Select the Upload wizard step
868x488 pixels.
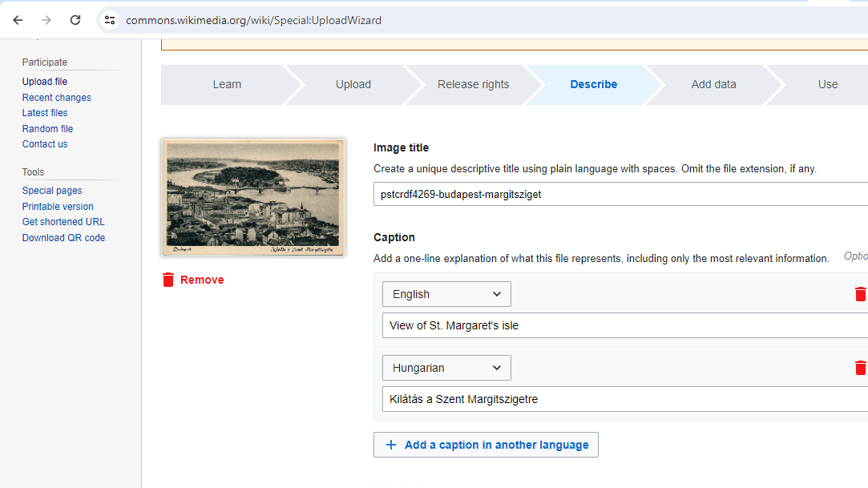353,85
